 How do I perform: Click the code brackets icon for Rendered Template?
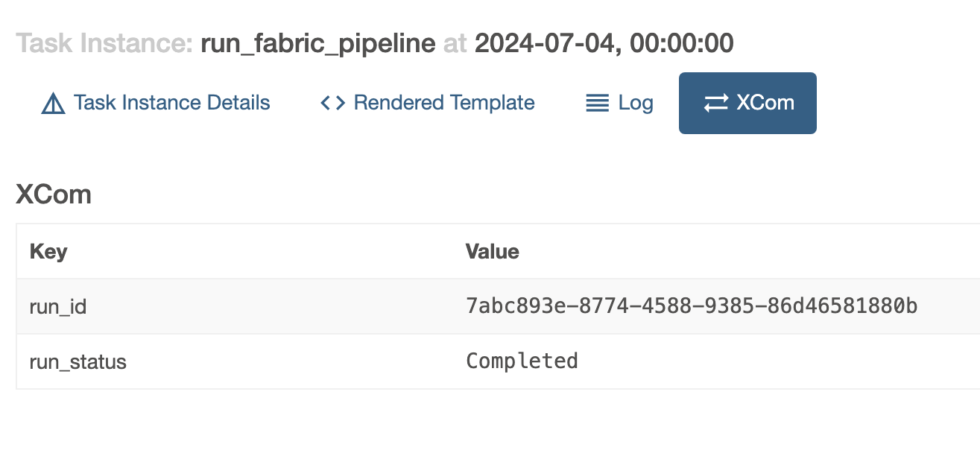point(332,103)
